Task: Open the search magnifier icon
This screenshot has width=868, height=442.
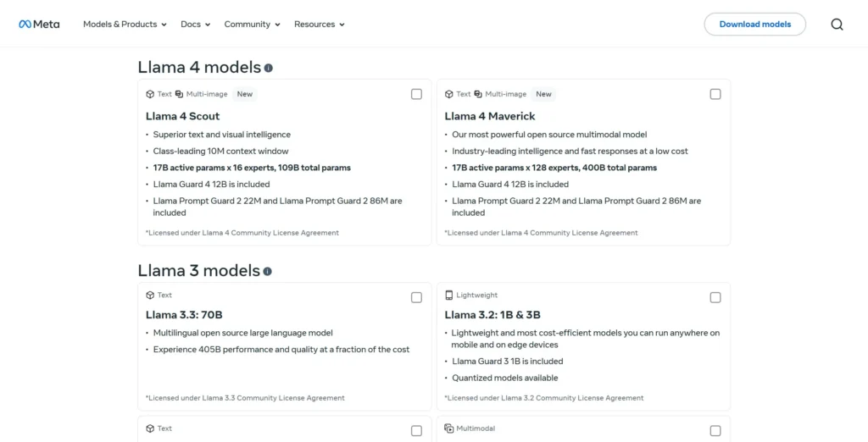Action: coord(837,25)
